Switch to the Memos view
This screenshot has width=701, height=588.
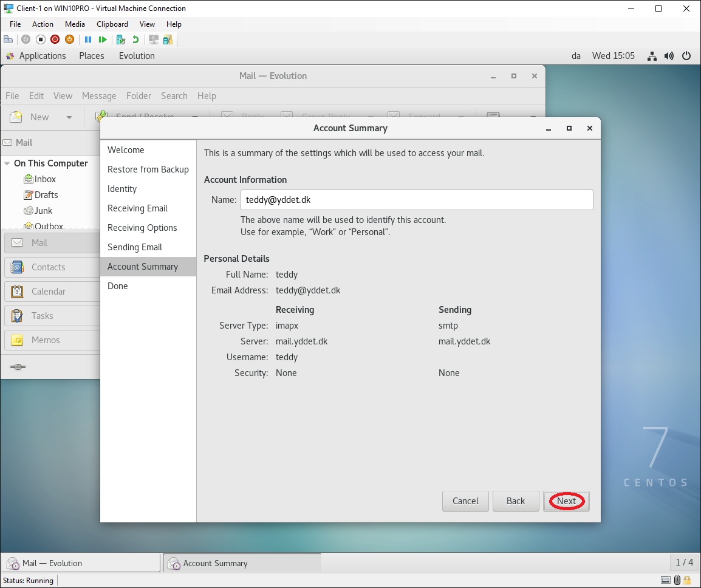click(52, 340)
